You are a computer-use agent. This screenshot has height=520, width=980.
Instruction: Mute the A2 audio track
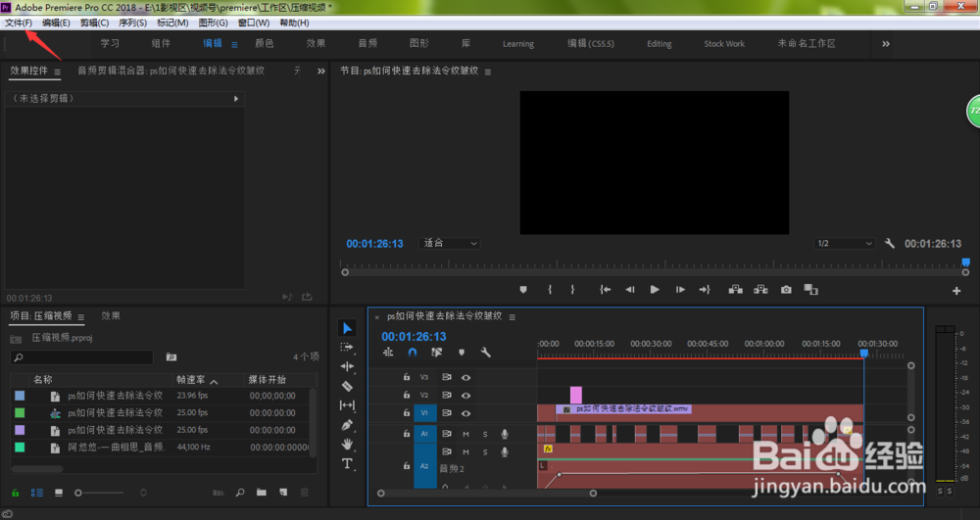(x=465, y=452)
